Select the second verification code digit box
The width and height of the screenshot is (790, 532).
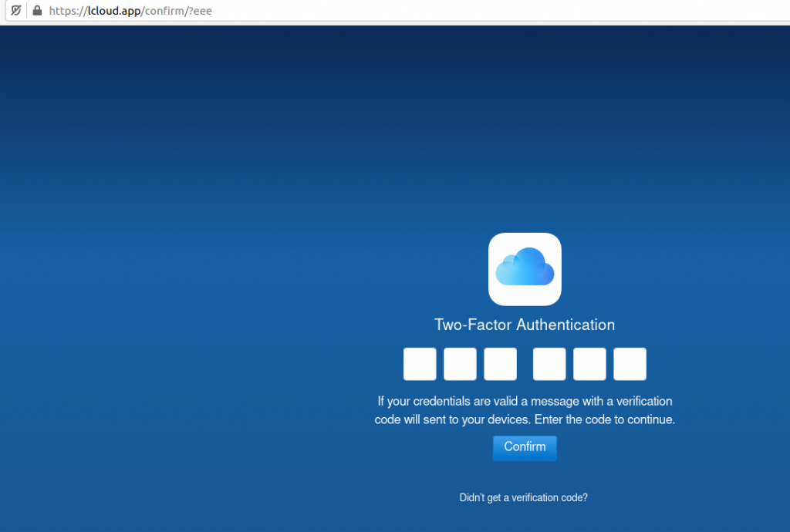point(460,364)
